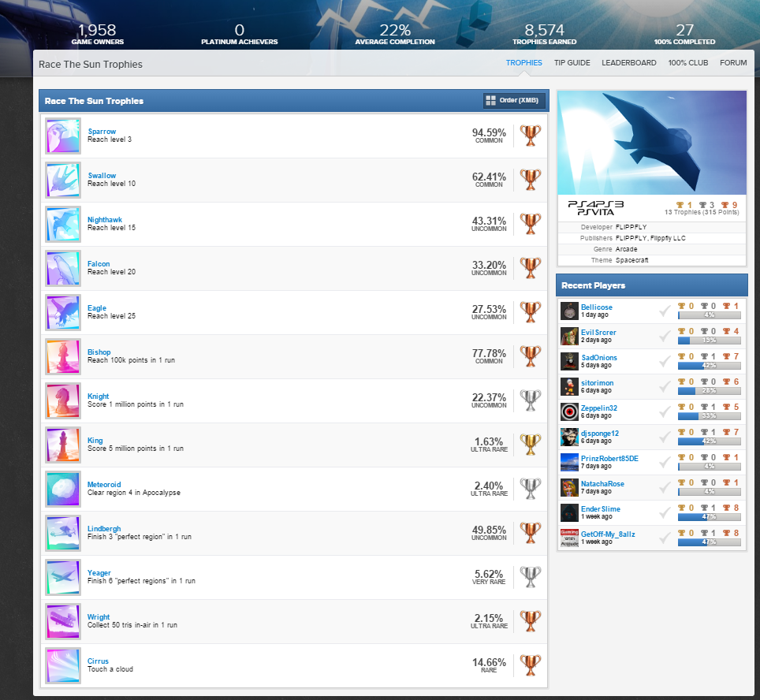Switch to the Tip Guide tab
This screenshot has height=700, width=760.
pos(572,63)
